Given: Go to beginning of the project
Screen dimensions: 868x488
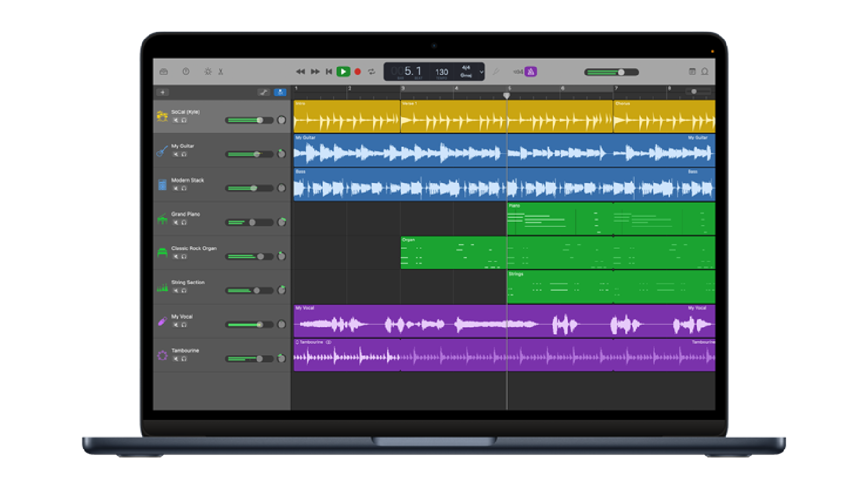Looking at the screenshot, I should tap(329, 72).
